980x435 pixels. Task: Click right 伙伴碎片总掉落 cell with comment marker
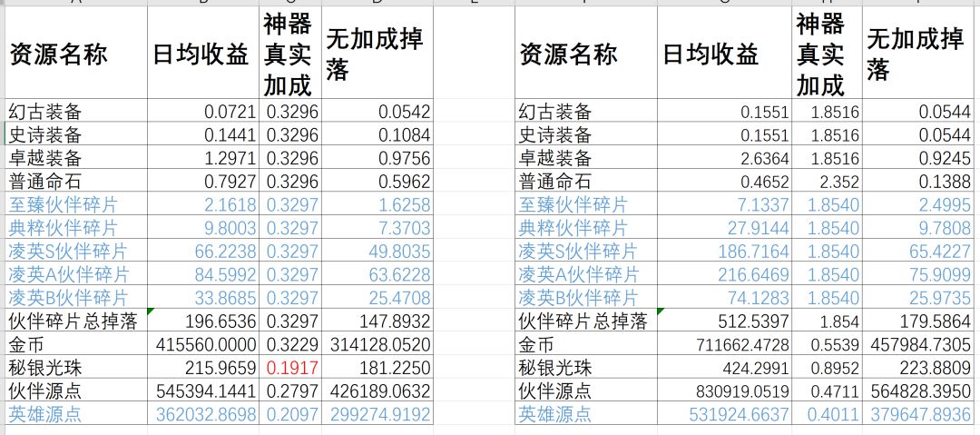coord(586,321)
